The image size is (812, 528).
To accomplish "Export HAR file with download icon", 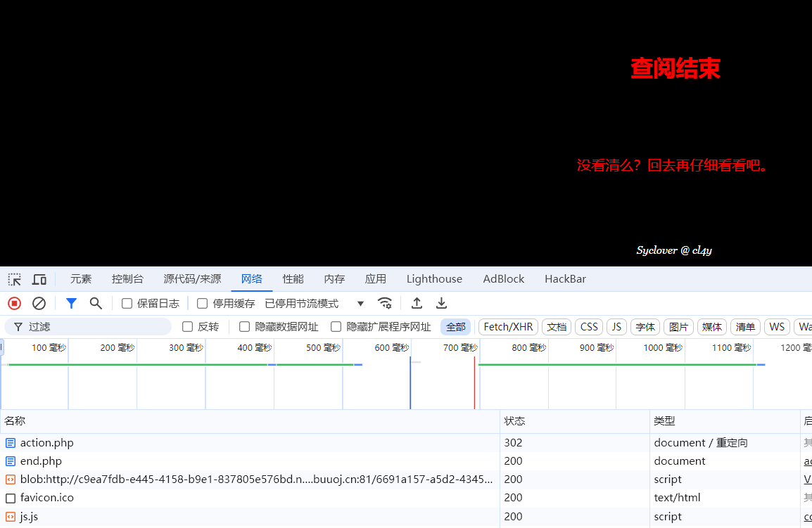I will click(x=441, y=303).
